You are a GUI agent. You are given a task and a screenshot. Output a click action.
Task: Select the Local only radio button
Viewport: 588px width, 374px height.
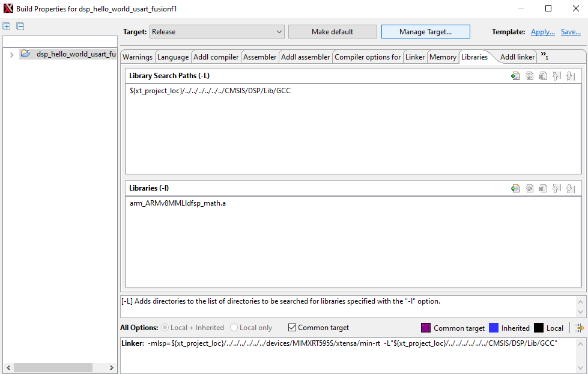coord(234,328)
